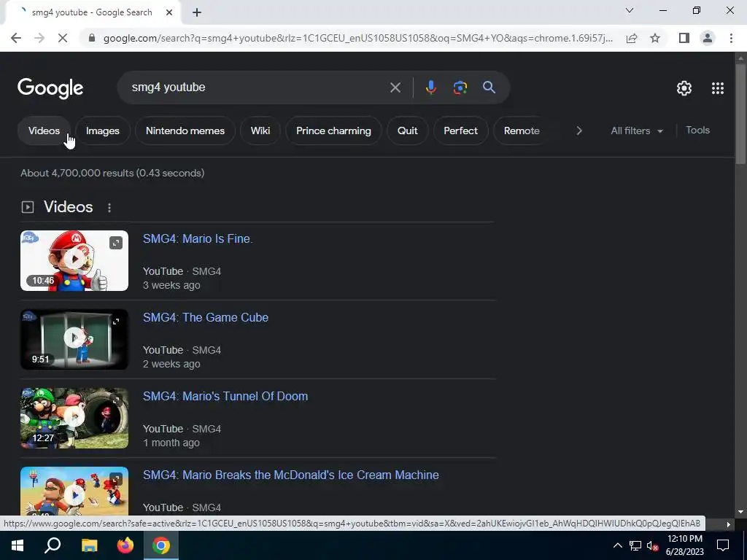This screenshot has height=560, width=747.
Task: Close the smg4 youtube tab
Action: pos(169,12)
